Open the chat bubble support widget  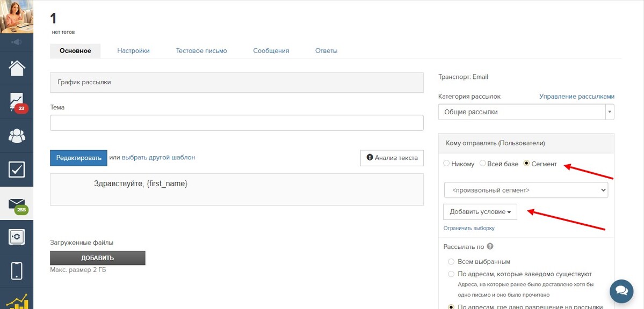coord(621,291)
